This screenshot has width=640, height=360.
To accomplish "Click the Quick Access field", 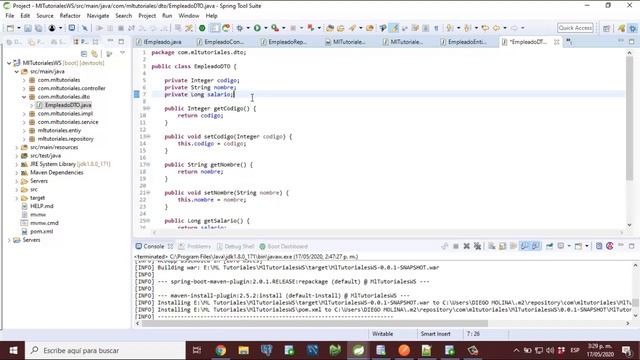I will point(575,28).
